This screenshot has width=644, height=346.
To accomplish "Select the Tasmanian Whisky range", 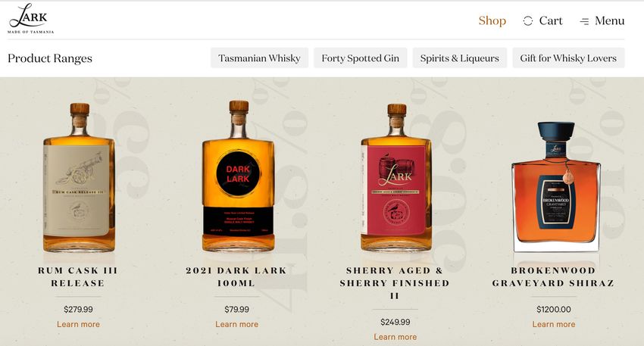I will (x=259, y=58).
